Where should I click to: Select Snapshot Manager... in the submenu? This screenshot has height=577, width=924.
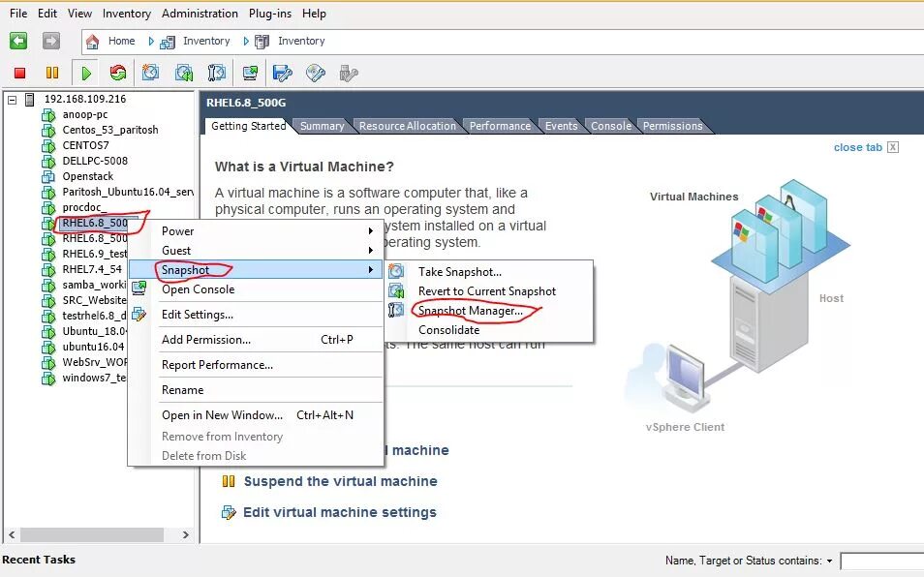point(471,311)
